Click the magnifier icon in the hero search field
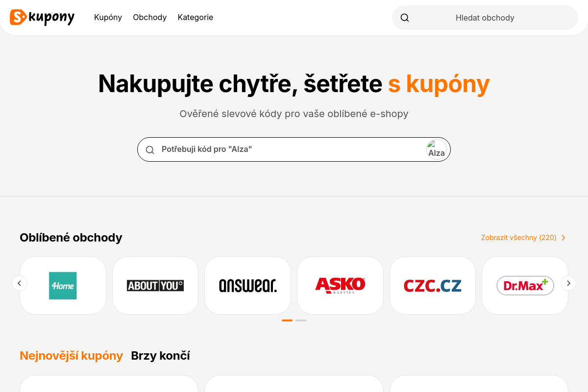This screenshot has height=392, width=588. point(150,149)
